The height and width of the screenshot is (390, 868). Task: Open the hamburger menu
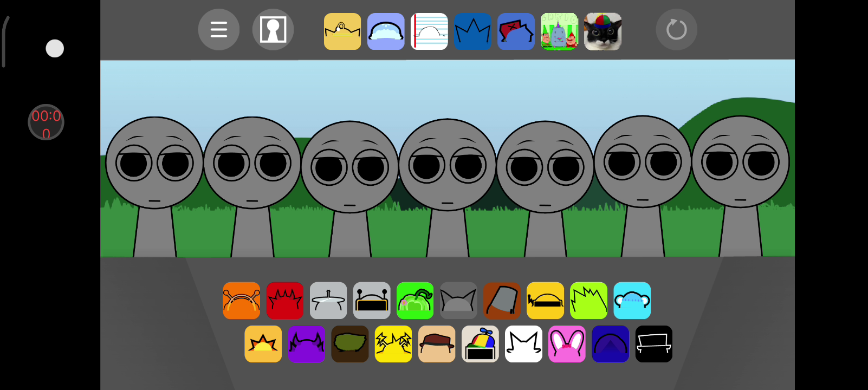[219, 29]
